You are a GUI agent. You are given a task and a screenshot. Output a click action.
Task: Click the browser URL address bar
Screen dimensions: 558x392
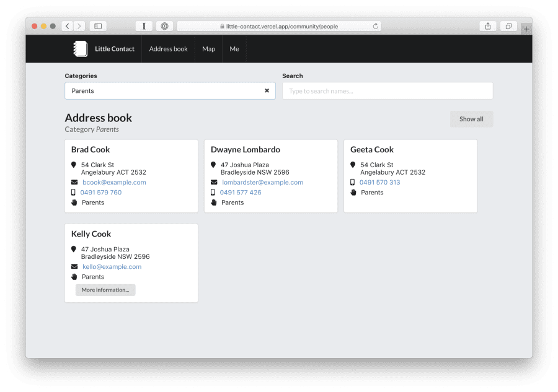click(x=279, y=26)
